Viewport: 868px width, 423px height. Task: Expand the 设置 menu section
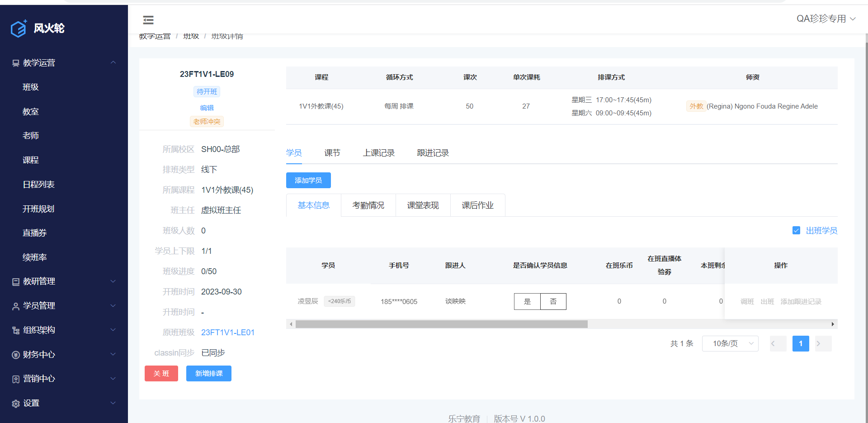pos(113,403)
